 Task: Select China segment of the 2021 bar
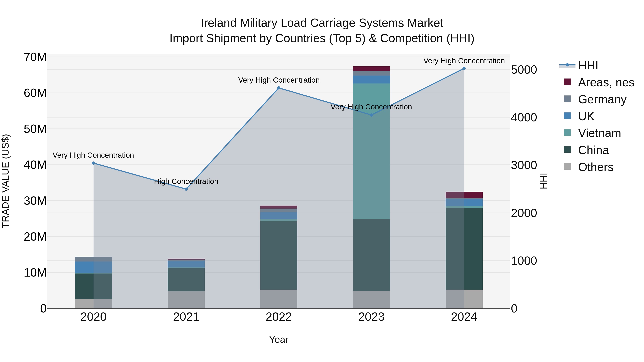pyautogui.click(x=186, y=280)
